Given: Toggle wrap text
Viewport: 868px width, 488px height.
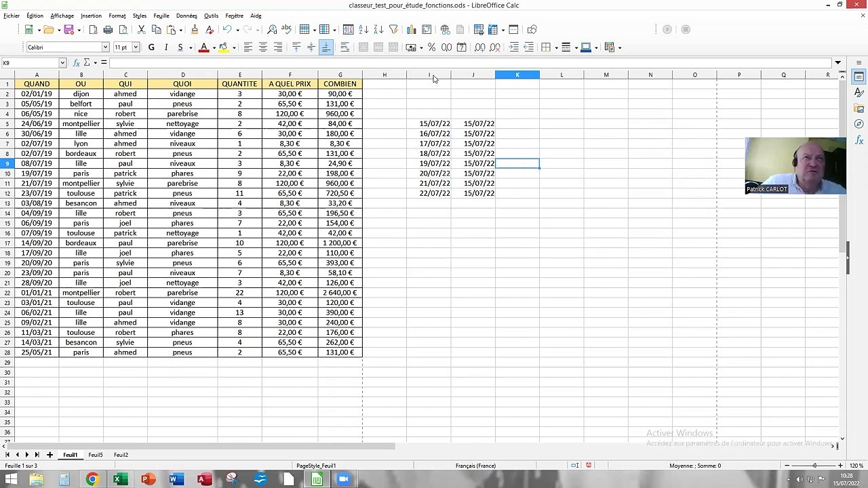Looking at the screenshot, I should [x=344, y=47].
